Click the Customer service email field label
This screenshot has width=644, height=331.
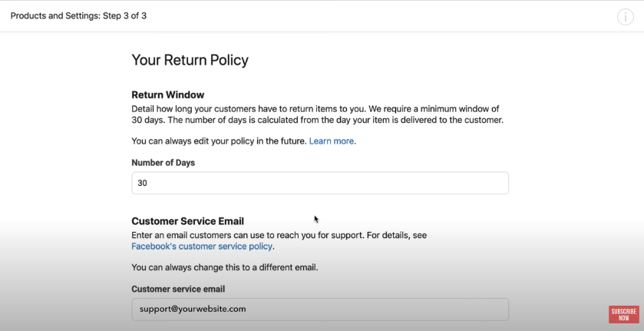pyautogui.click(x=178, y=289)
